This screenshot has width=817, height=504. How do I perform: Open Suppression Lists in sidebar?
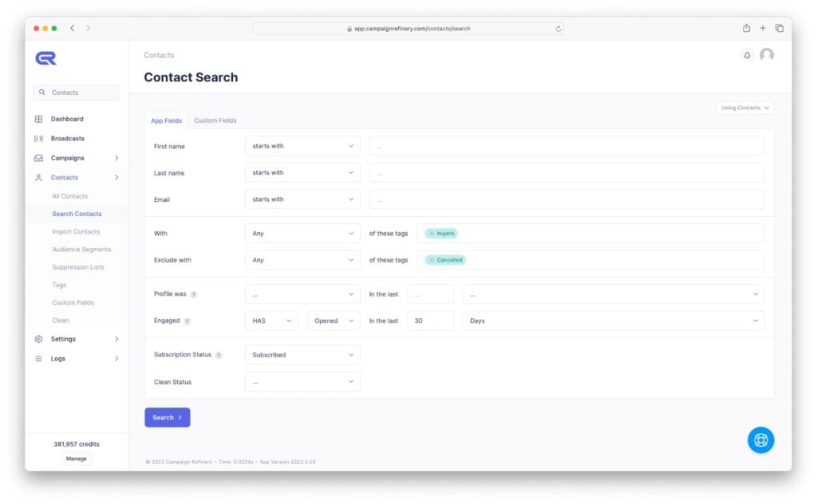click(x=78, y=267)
